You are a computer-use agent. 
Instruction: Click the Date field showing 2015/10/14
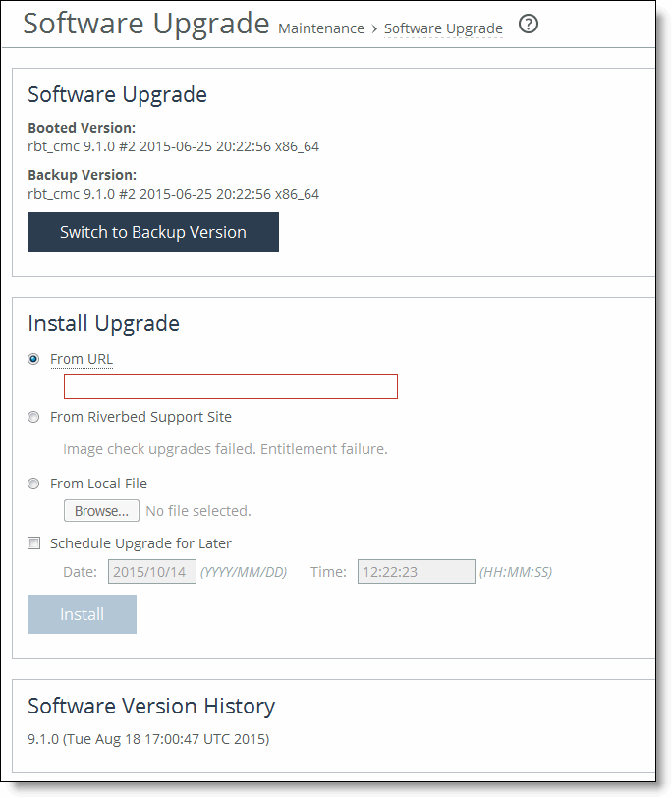152,572
